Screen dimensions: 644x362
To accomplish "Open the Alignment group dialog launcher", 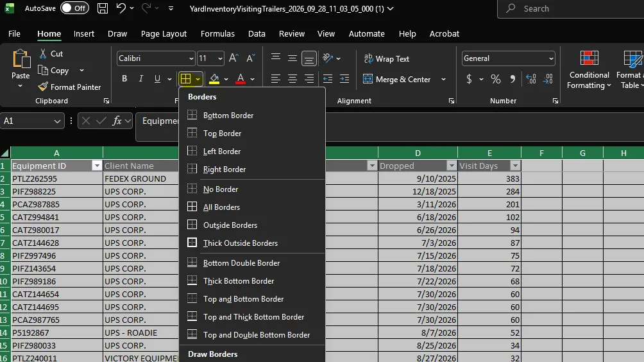I will [x=452, y=101].
